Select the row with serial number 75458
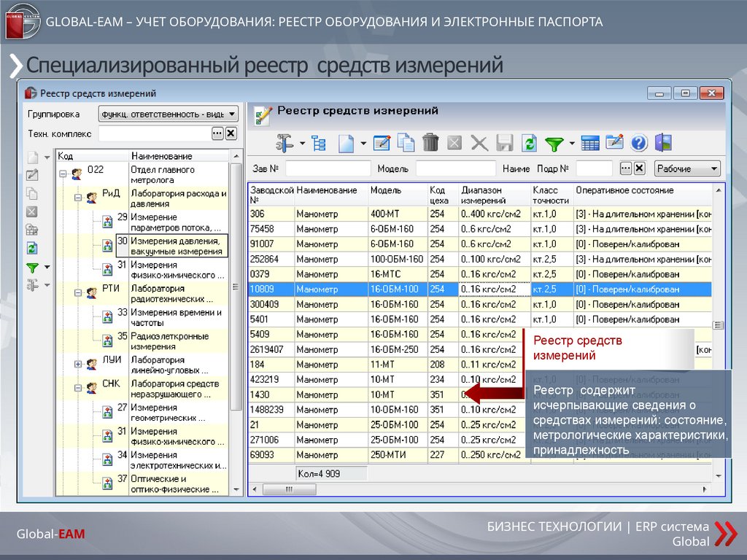Image resolution: width=747 pixels, height=560 pixels. pyautogui.click(x=271, y=229)
